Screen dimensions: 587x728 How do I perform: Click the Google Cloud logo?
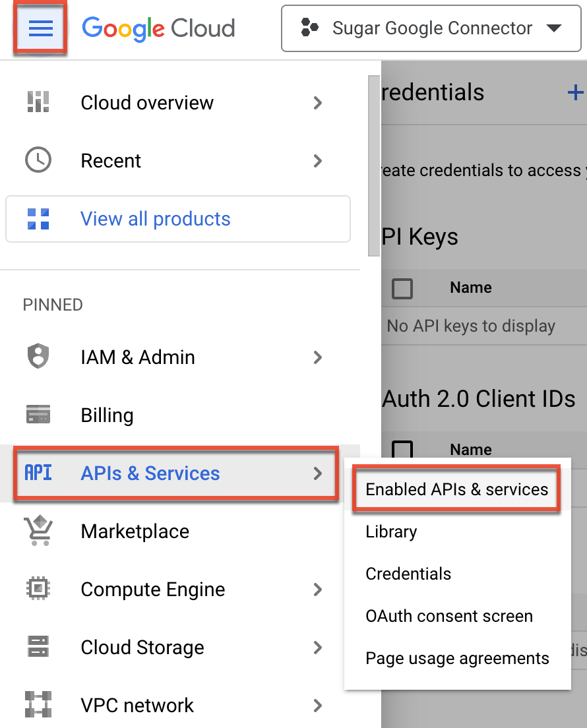click(x=158, y=28)
